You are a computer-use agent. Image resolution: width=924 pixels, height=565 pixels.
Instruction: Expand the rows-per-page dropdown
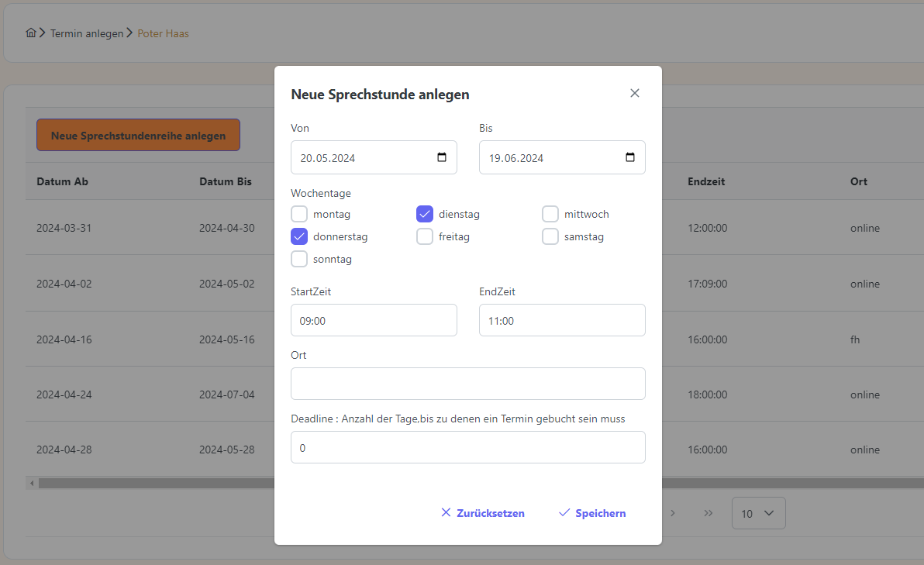(758, 513)
